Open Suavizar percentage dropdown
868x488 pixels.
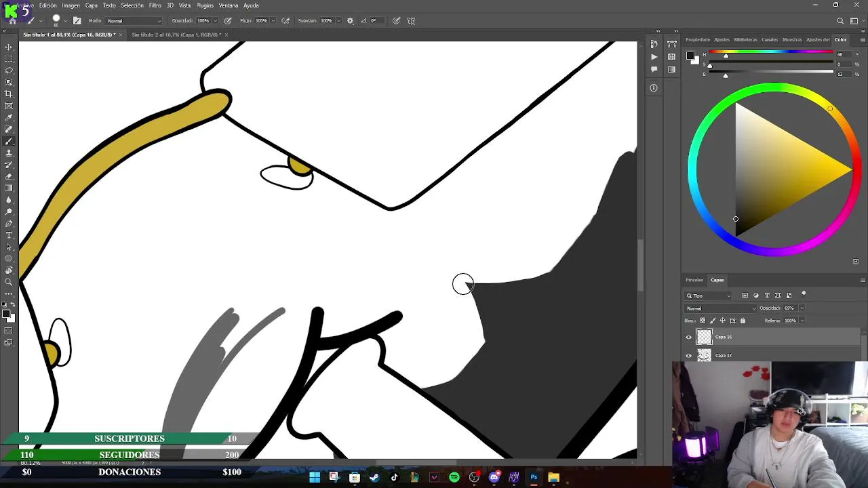coord(338,21)
